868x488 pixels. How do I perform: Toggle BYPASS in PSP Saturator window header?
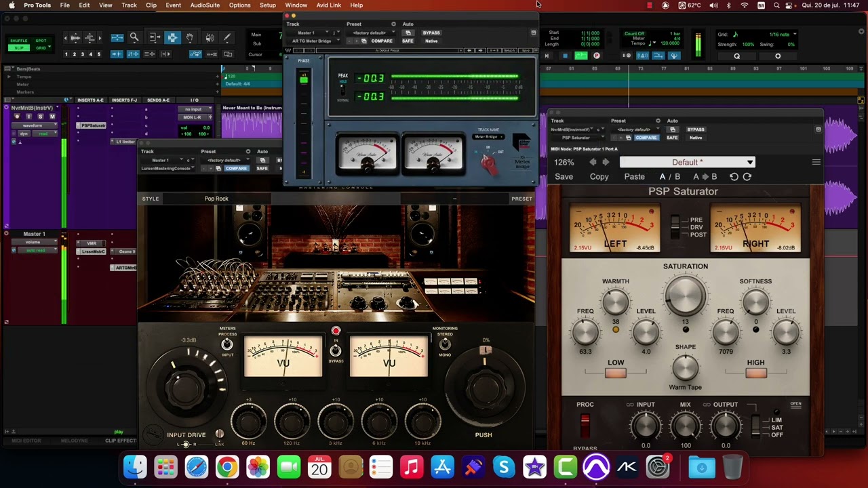pyautogui.click(x=695, y=129)
